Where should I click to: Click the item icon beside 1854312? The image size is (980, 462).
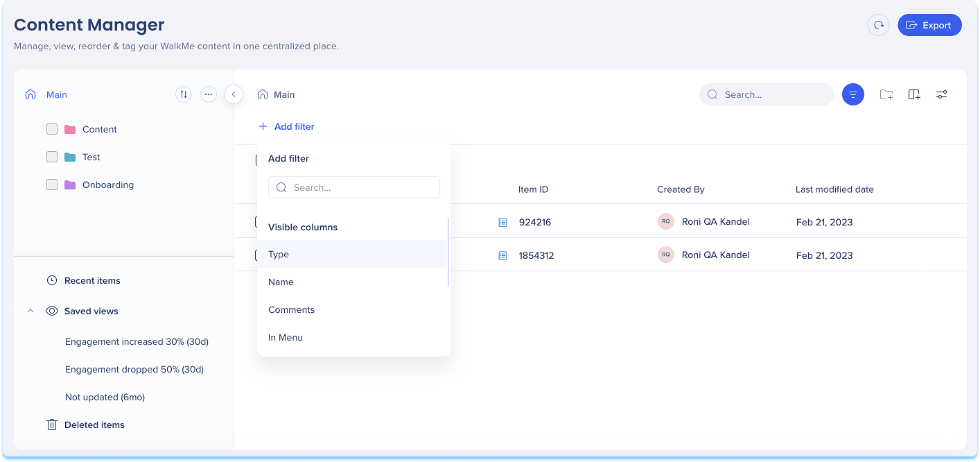[503, 255]
